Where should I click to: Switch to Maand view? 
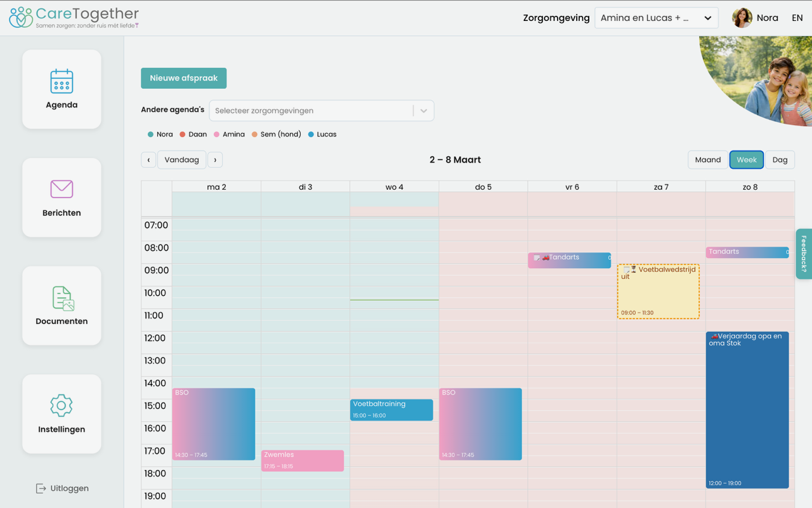pyautogui.click(x=708, y=160)
